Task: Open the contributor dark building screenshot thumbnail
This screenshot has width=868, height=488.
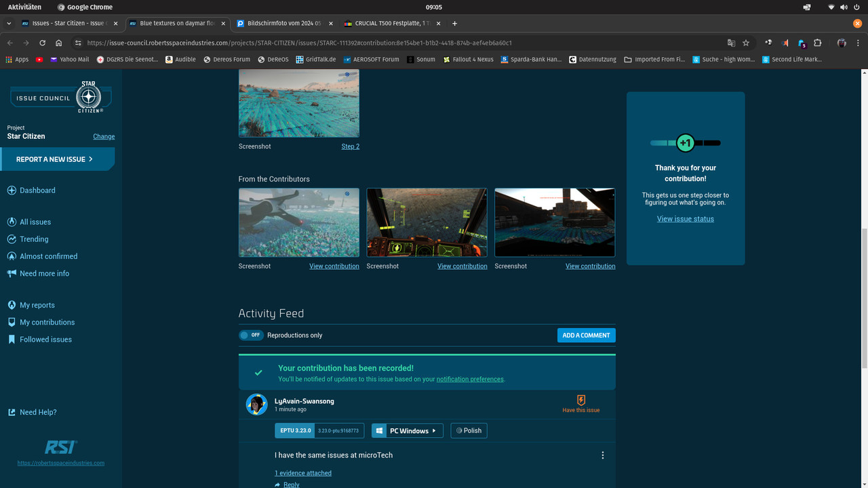Action: pos(555,222)
